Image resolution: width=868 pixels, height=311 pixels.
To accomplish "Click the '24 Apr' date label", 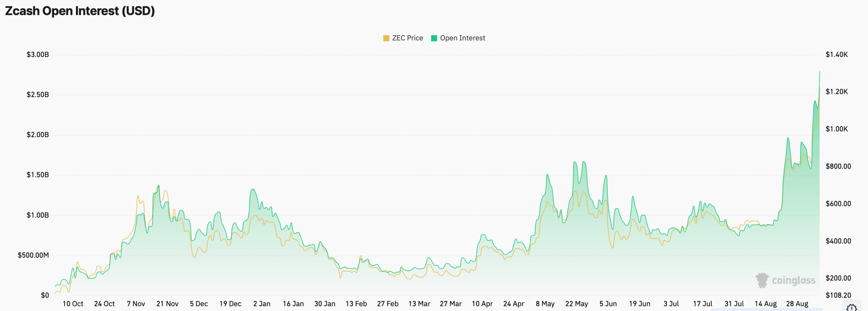I will pos(514,304).
